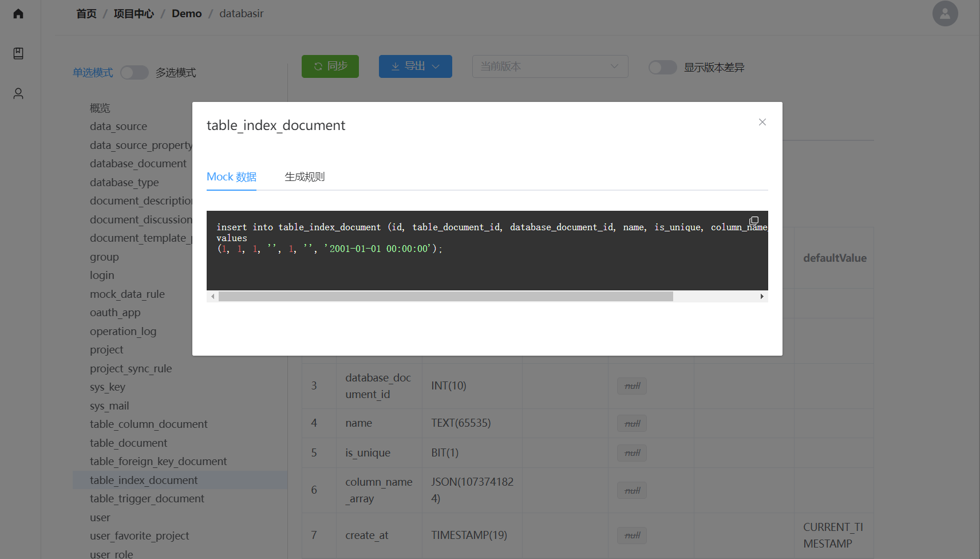Click the user icon in left sidebar
The width and height of the screenshot is (980, 559).
(x=18, y=93)
